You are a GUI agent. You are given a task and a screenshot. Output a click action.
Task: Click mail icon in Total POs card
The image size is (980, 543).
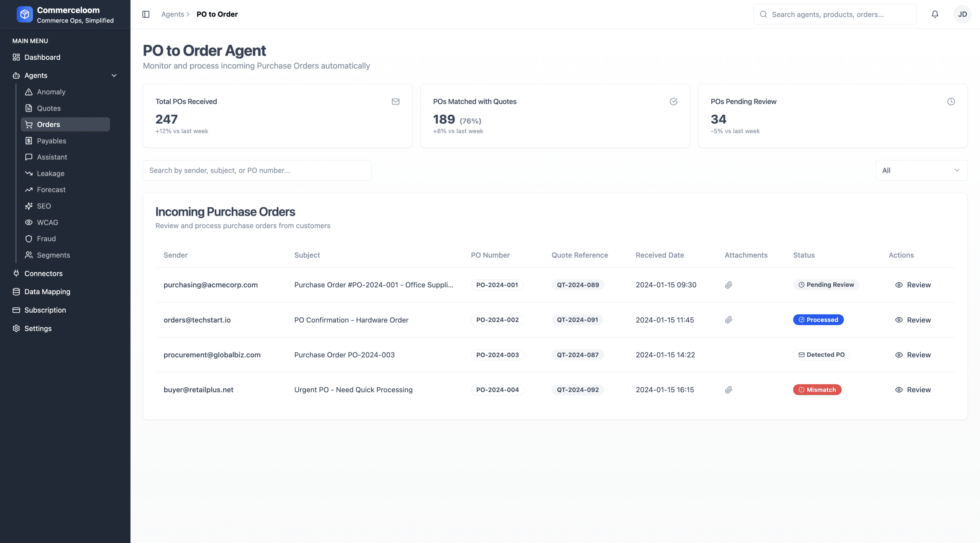395,101
